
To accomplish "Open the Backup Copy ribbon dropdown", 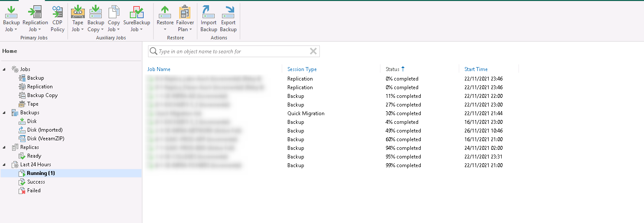I will 96,29.
